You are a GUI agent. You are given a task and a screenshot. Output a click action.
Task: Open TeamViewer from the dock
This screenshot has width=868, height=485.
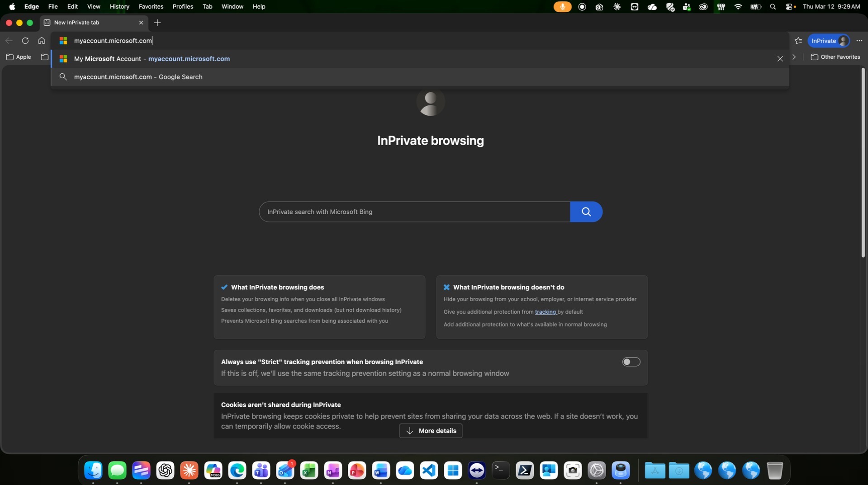(x=477, y=471)
